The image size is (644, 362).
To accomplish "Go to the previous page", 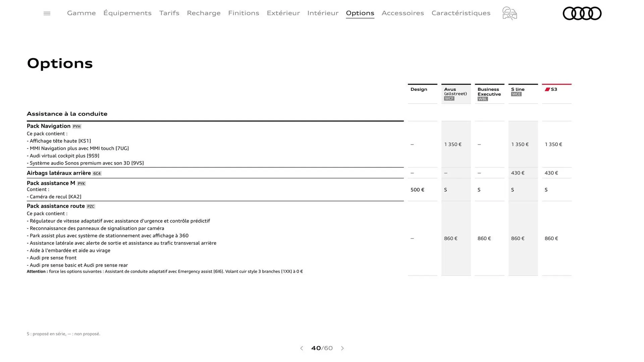I will (x=301, y=348).
